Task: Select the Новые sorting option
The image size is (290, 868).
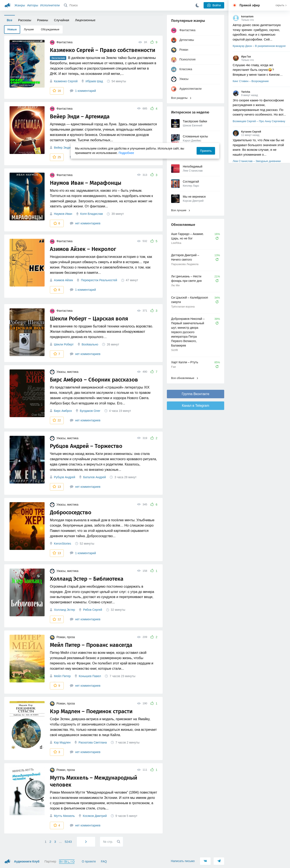Action: pos(12,29)
